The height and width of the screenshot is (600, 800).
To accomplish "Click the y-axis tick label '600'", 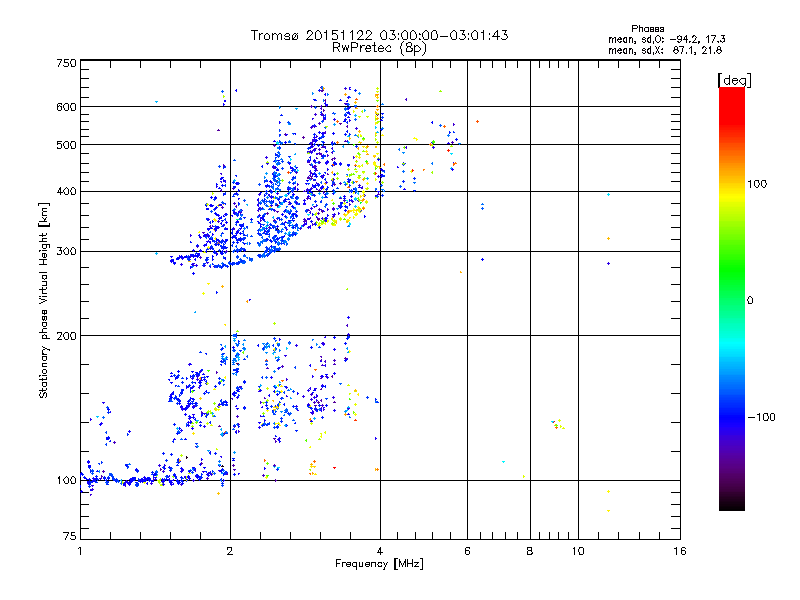I will (x=67, y=107).
